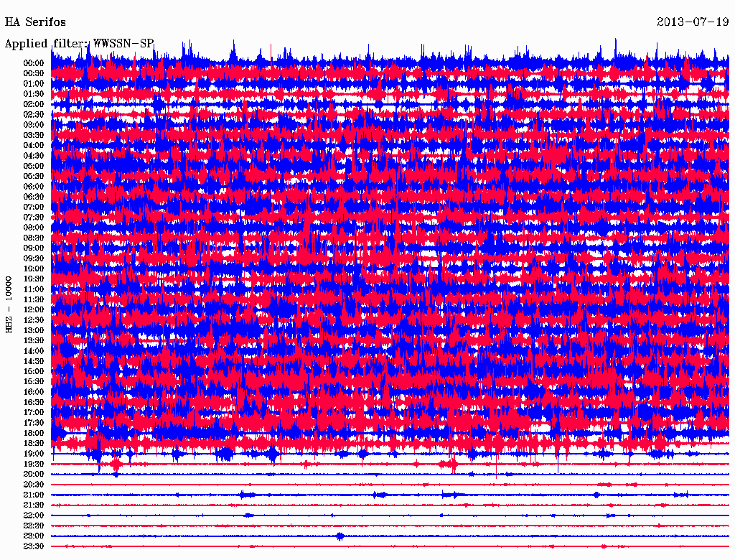Viewport: 735px width, 560px height.
Task: Select the 20:00 time label
Action: pos(34,475)
